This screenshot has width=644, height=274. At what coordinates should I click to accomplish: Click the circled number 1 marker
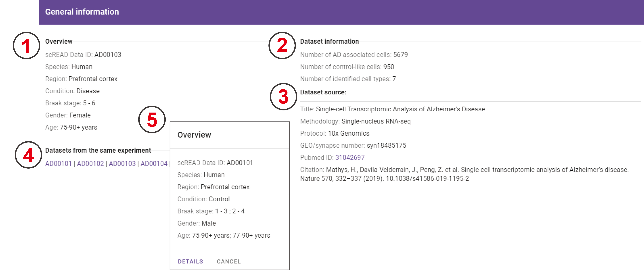[x=26, y=46]
